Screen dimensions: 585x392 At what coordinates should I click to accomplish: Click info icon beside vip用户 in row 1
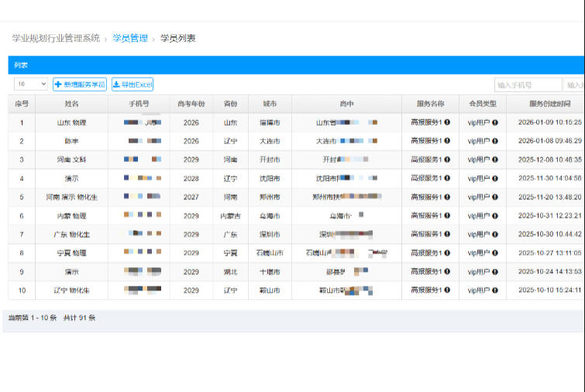pos(495,122)
